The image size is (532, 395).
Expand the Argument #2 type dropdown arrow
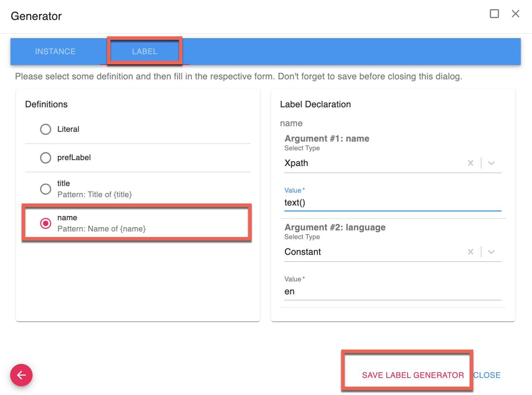tap(491, 252)
